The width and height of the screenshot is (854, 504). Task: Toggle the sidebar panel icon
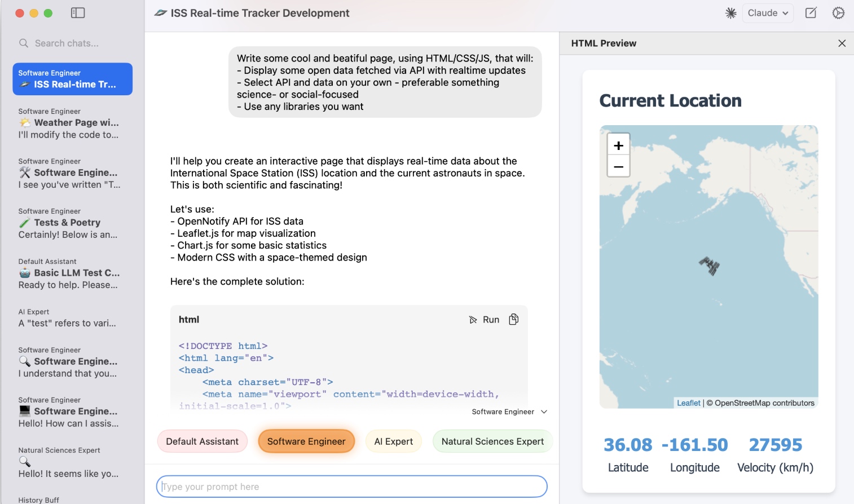point(78,13)
